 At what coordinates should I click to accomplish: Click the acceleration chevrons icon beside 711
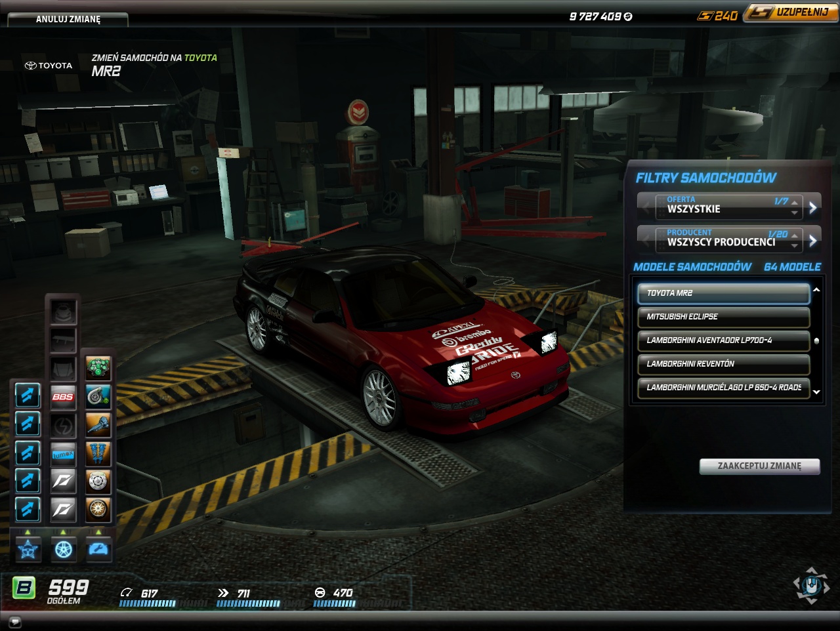(x=223, y=593)
